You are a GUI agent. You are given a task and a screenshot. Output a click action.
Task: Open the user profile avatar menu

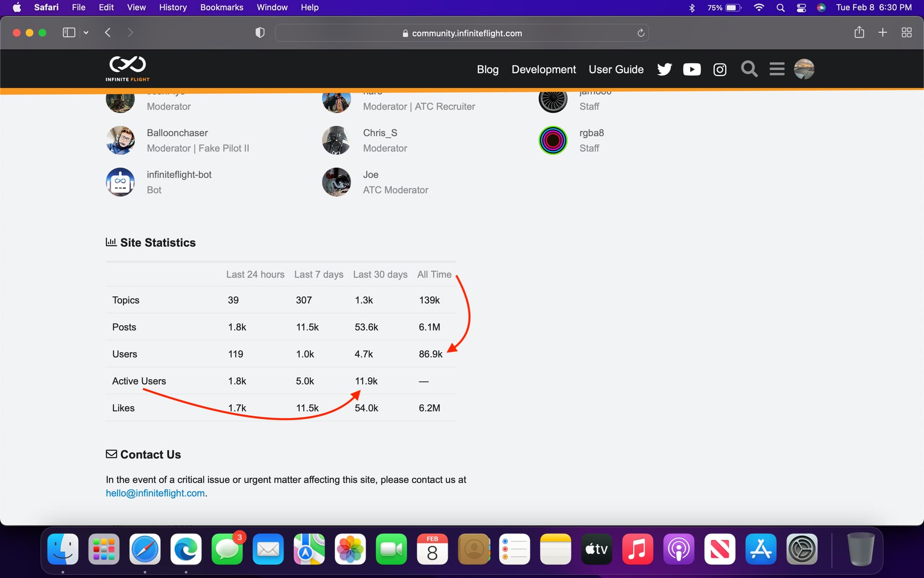[x=804, y=69]
